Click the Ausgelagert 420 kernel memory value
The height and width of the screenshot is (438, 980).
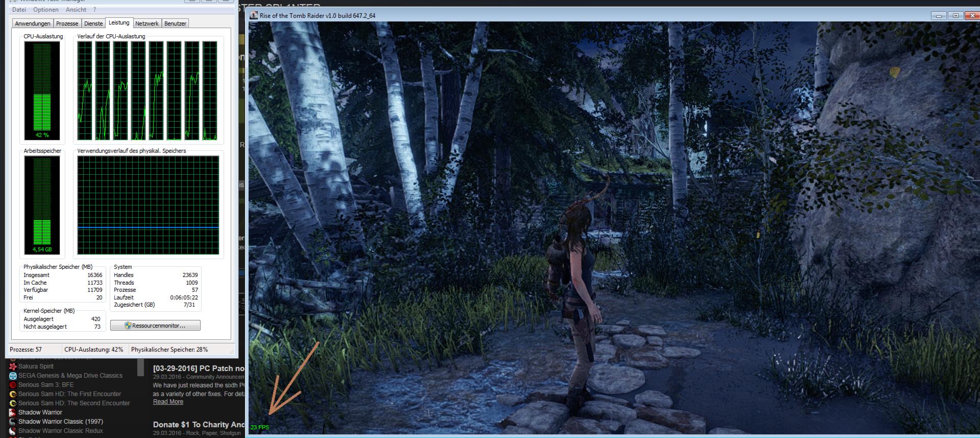95,319
